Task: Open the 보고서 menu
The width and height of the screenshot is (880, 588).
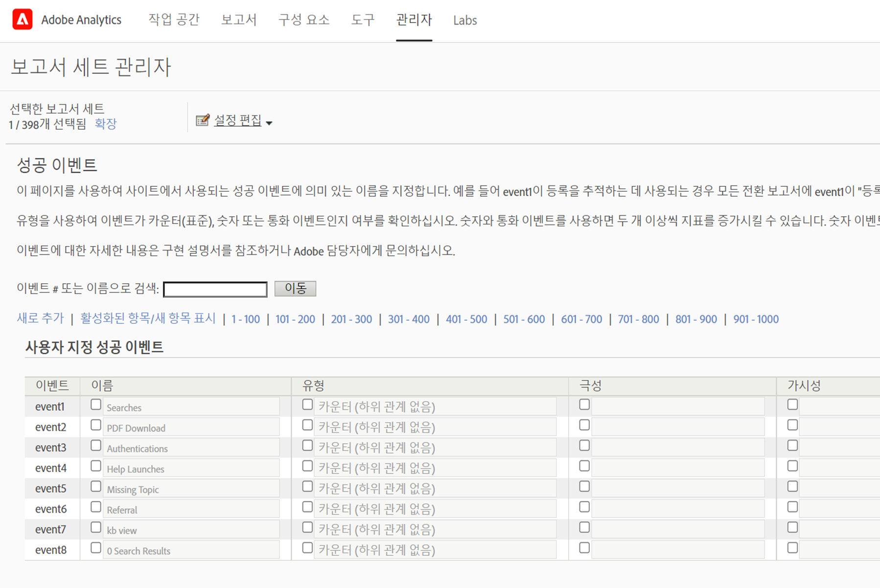Action: point(239,20)
